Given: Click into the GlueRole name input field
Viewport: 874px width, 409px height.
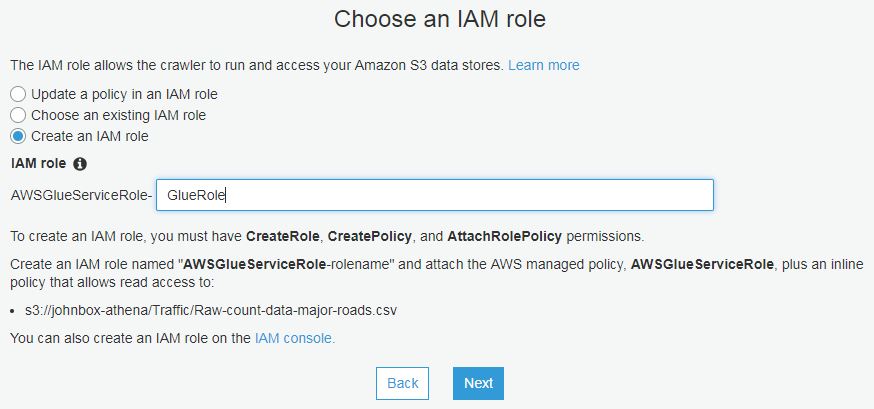Looking at the screenshot, I should (434, 195).
